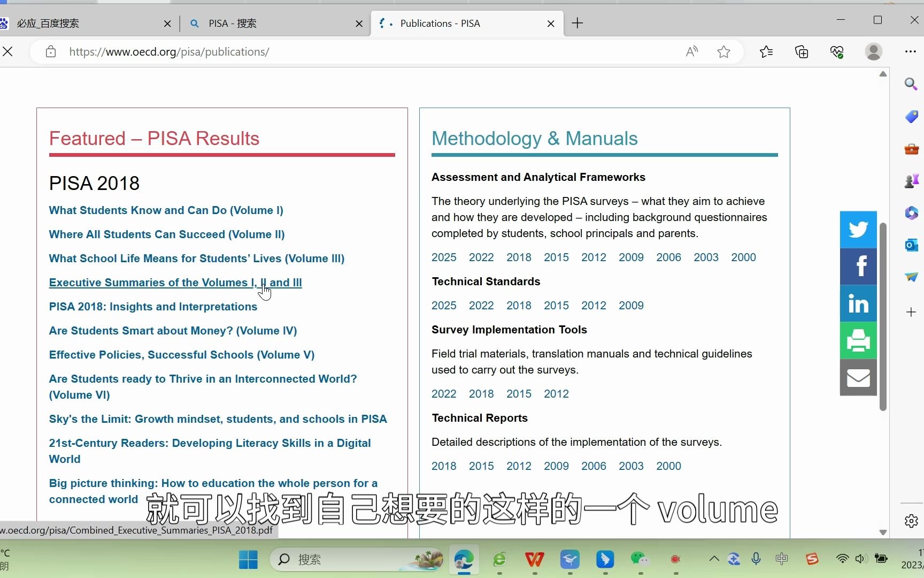Open Where All Students Can Succeed (Volume II)

point(167,234)
